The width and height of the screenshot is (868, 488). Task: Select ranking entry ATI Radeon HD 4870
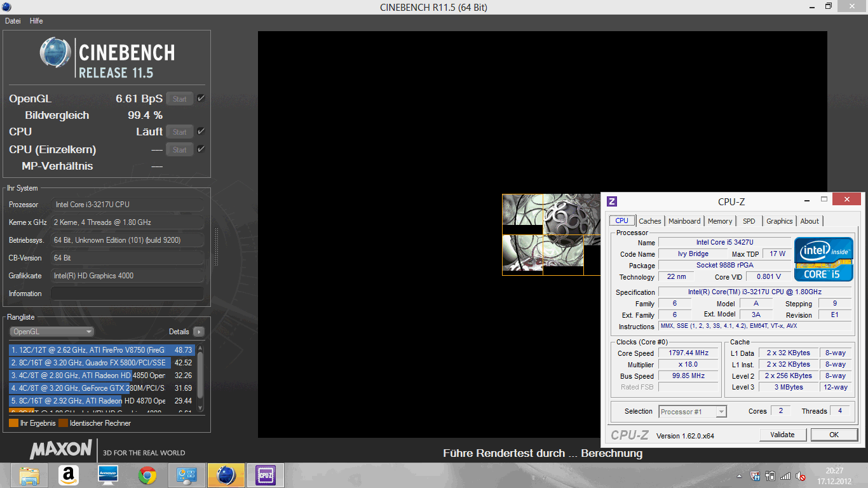[102, 401]
